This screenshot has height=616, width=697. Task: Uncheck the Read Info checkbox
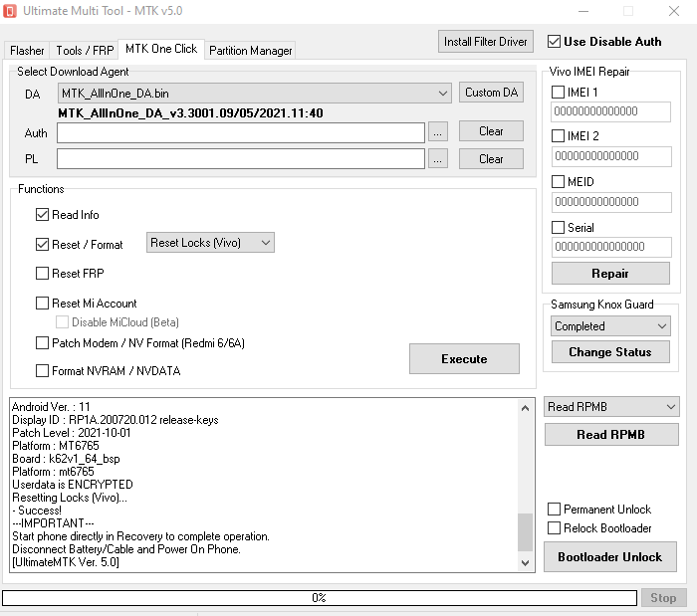[x=42, y=215]
